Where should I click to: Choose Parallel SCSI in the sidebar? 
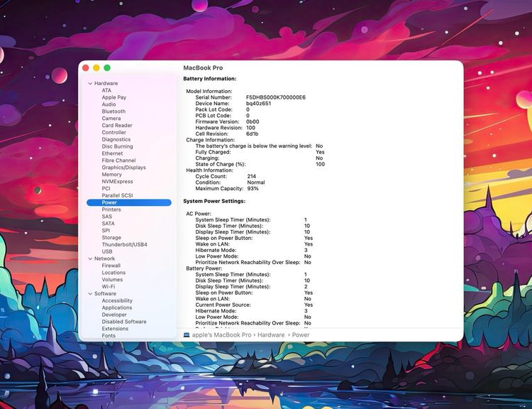[x=117, y=196]
